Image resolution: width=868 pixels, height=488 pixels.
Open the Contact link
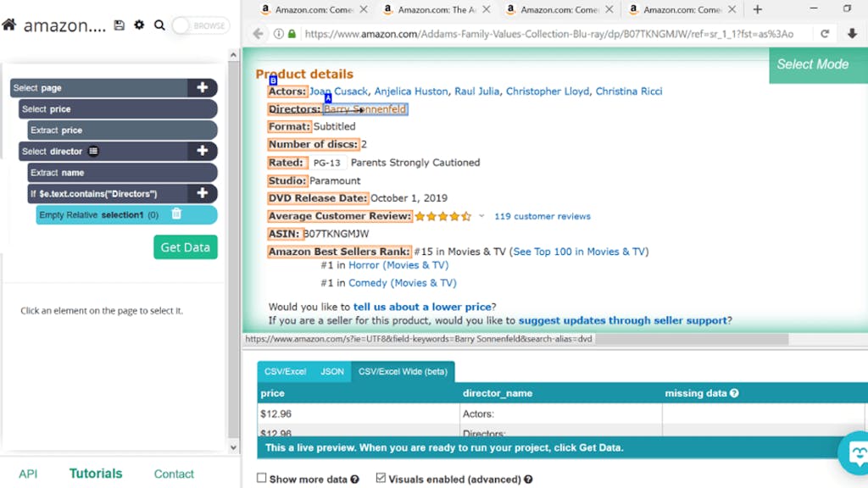tap(174, 474)
